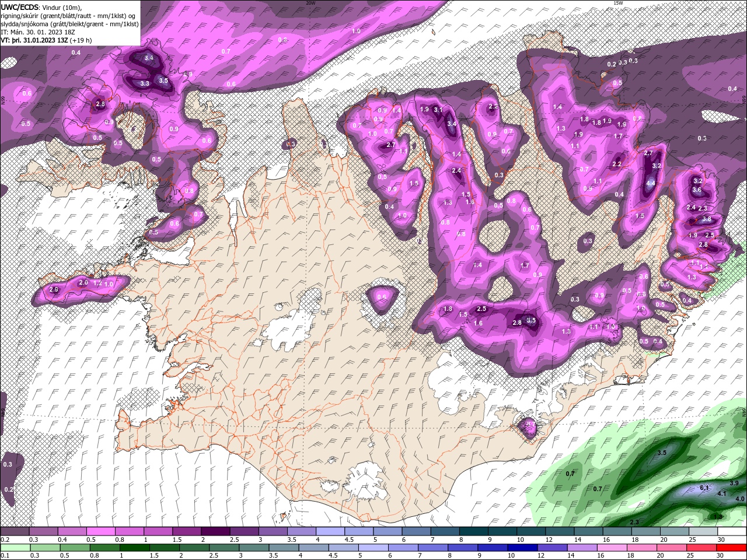The image size is (747, 560).
Task: Select the pale green 0.1 mm rain swatch
Action: [x=15, y=548]
